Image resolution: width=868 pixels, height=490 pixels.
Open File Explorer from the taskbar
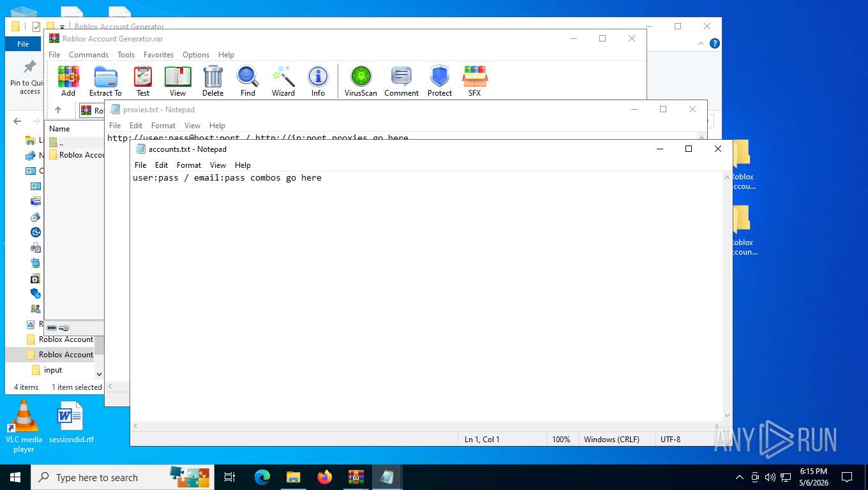[x=294, y=477]
